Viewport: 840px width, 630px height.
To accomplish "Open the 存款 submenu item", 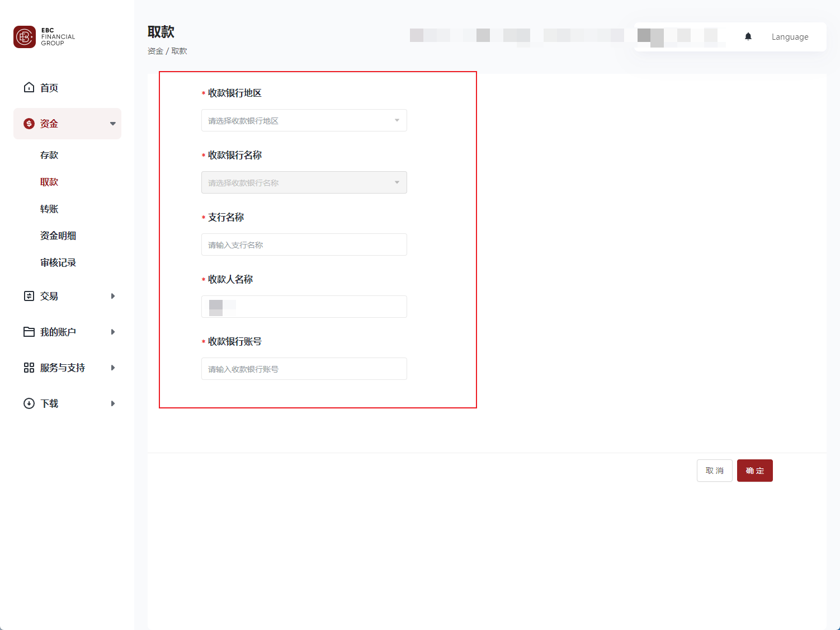I will click(x=49, y=155).
